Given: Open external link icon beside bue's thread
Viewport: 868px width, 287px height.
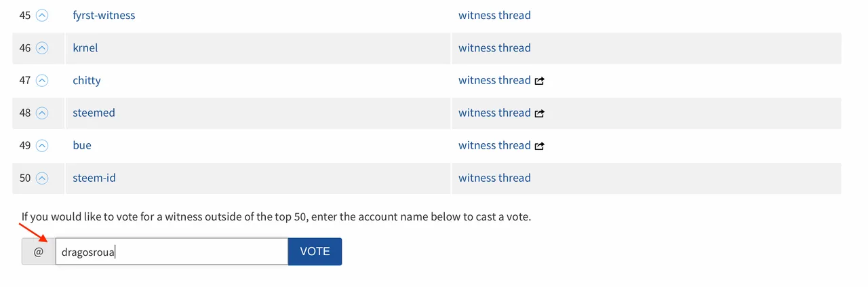Looking at the screenshot, I should point(540,146).
